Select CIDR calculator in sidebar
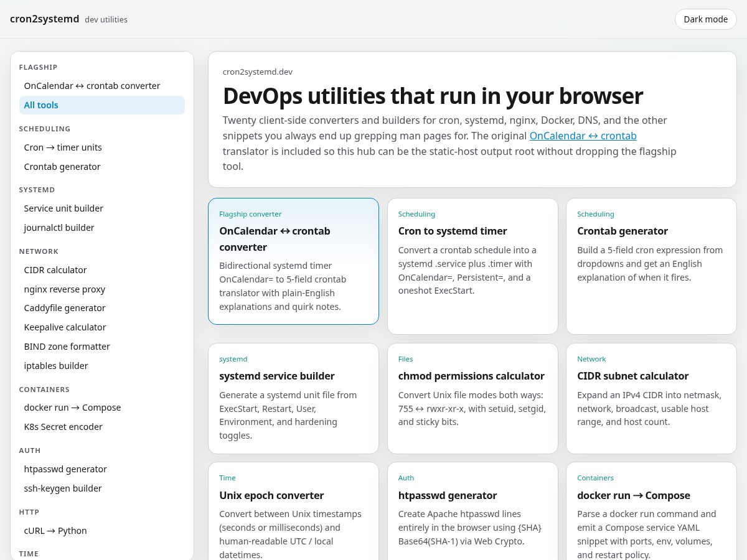This screenshot has width=747, height=560. pos(102,270)
